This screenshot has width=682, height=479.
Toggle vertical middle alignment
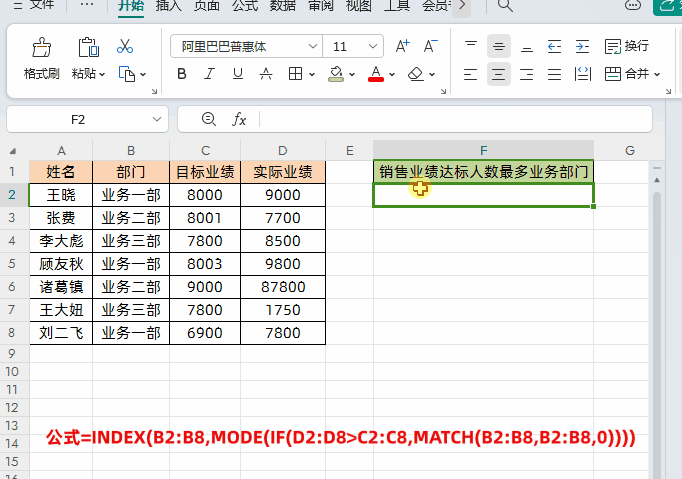click(x=498, y=46)
